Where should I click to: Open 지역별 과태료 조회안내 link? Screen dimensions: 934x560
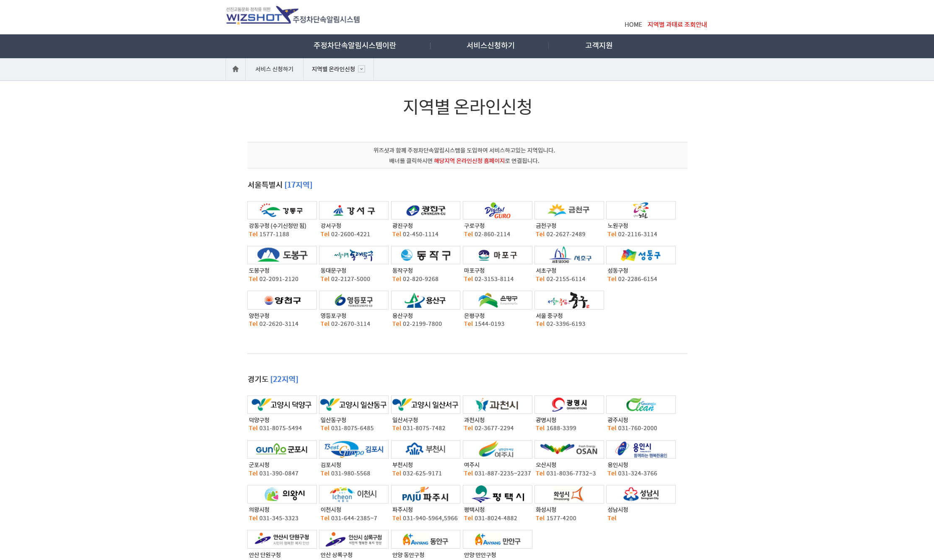tap(677, 25)
